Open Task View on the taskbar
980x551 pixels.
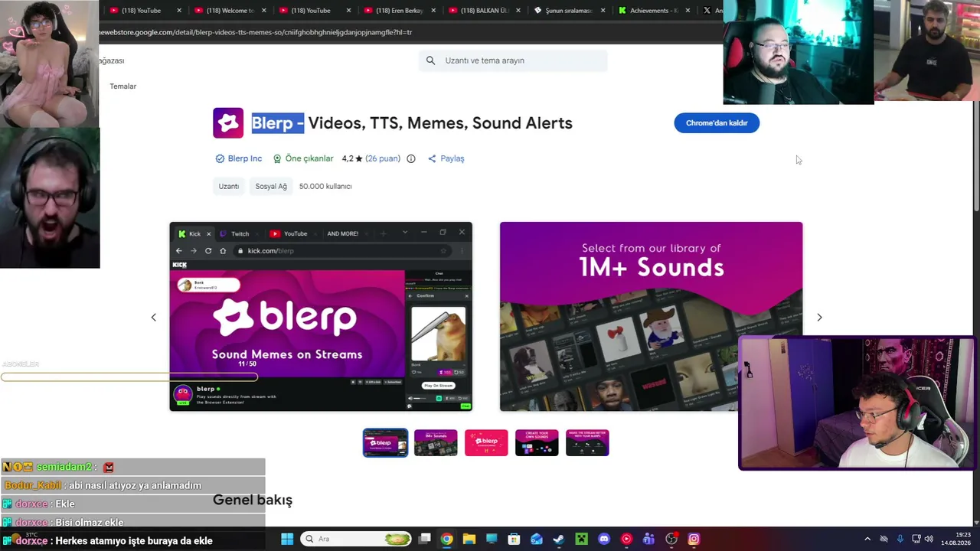(x=425, y=540)
